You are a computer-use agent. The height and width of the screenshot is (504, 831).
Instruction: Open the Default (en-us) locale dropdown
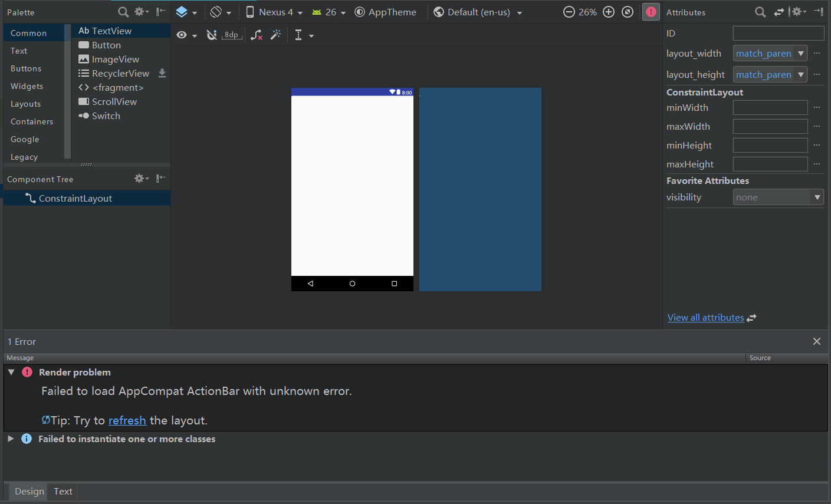(x=477, y=11)
